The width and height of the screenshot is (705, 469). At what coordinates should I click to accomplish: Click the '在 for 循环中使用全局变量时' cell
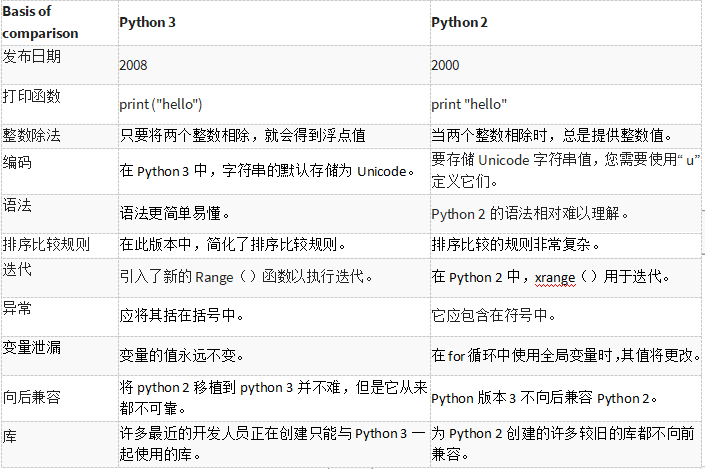coord(566,356)
